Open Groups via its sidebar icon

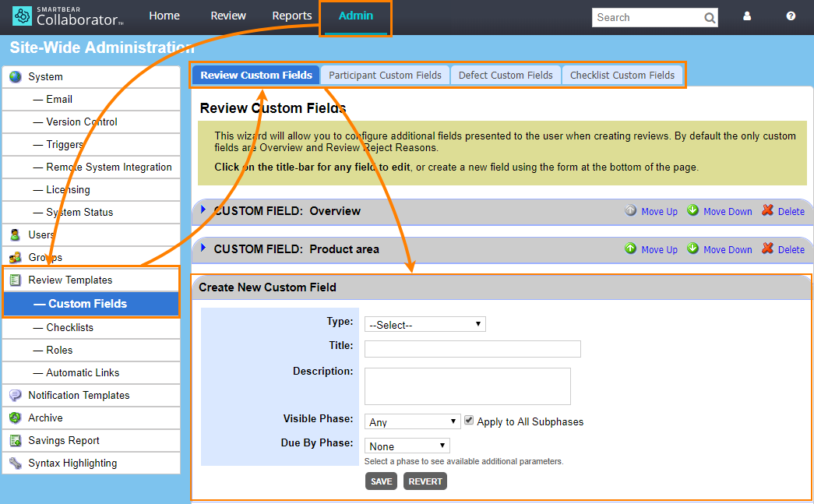(16, 257)
